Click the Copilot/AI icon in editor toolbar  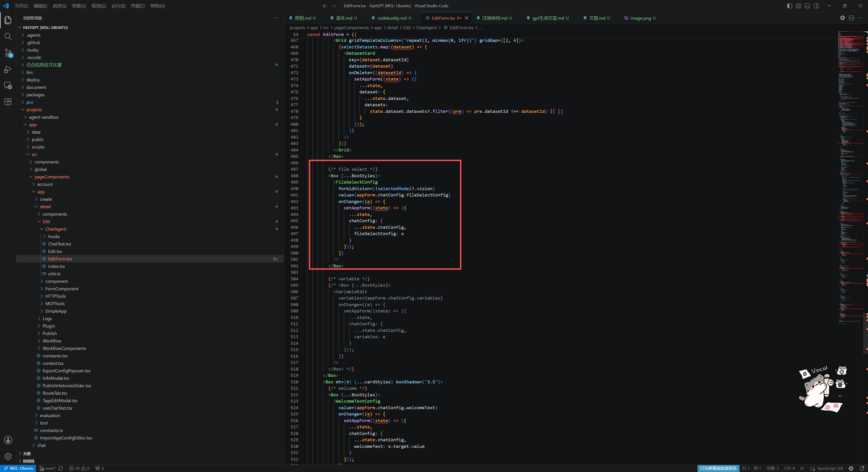(842, 18)
